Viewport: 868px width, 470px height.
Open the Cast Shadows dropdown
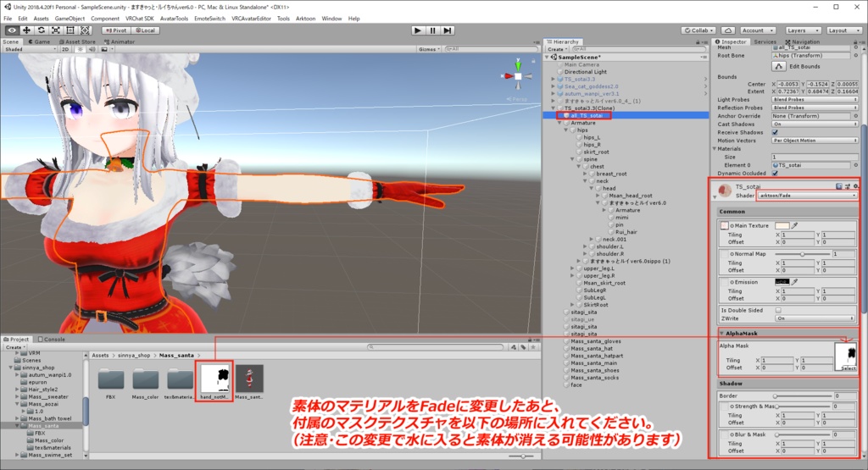[x=815, y=124]
